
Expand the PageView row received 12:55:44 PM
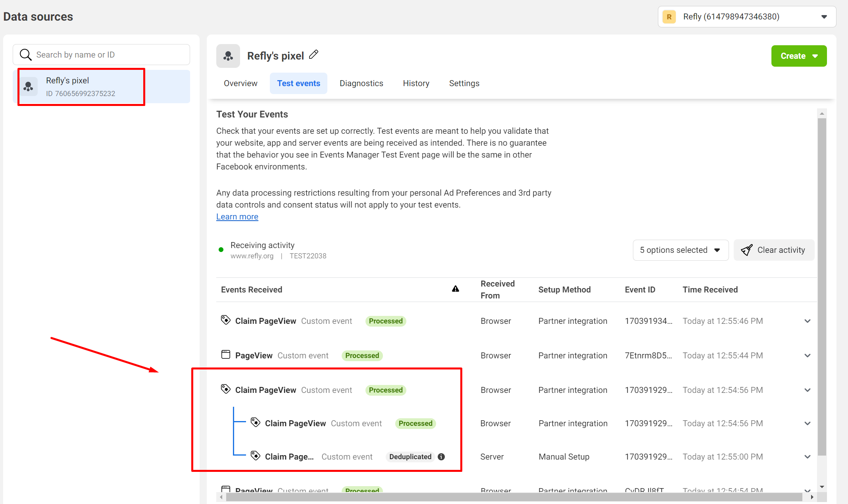[x=807, y=356]
